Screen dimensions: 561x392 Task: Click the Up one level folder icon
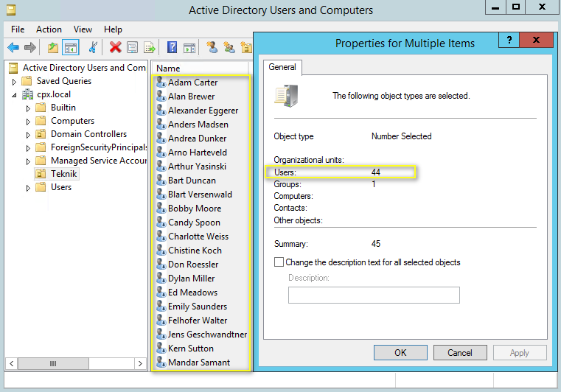point(53,47)
